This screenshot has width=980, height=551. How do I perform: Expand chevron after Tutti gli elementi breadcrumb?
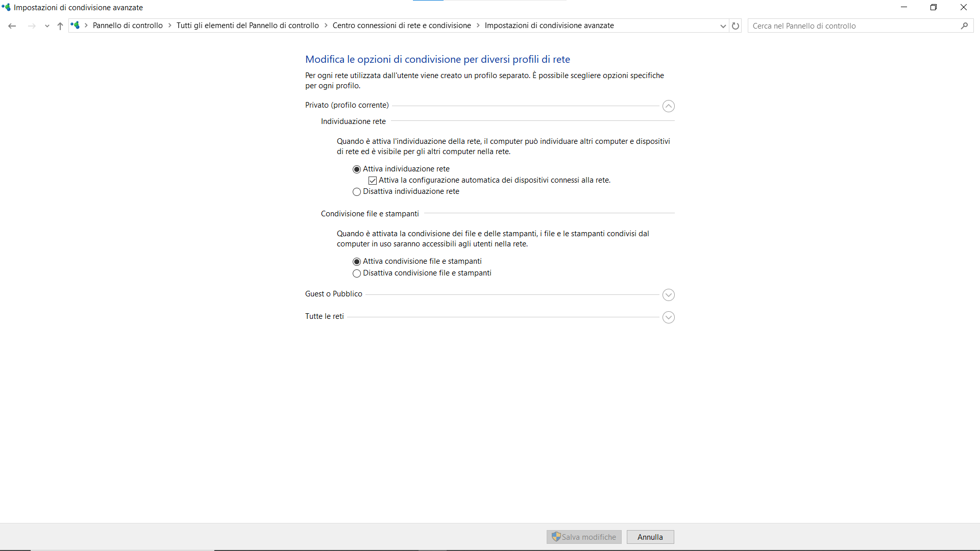point(326,26)
